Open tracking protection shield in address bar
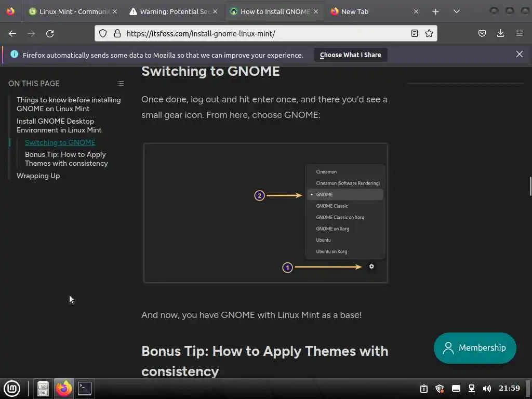Image resolution: width=532 pixels, height=399 pixels. (103, 33)
